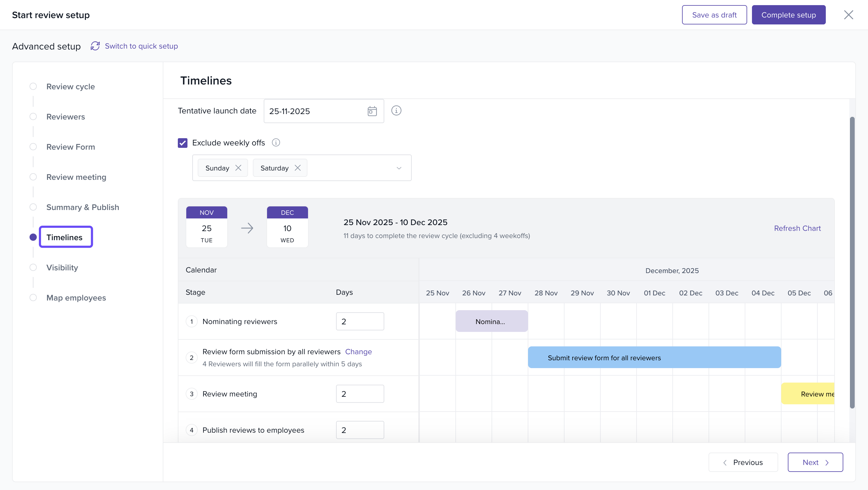Remove Saturday from weekly offs

click(x=297, y=168)
